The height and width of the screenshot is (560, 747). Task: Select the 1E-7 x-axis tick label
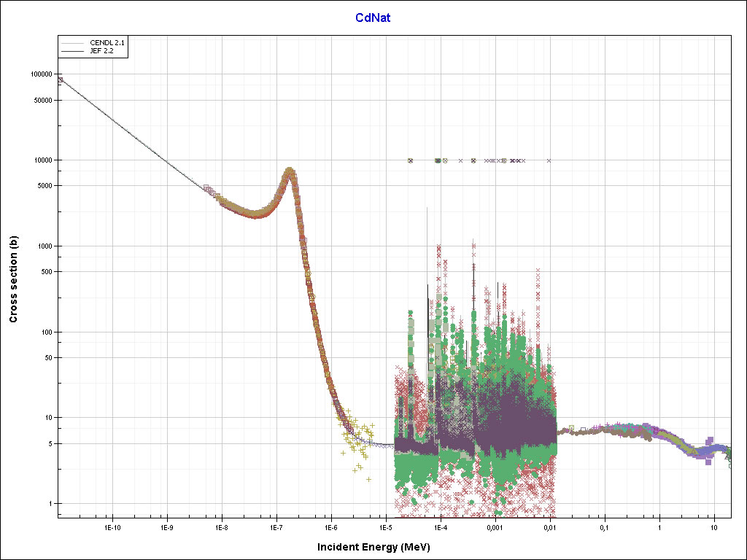pyautogui.click(x=276, y=526)
